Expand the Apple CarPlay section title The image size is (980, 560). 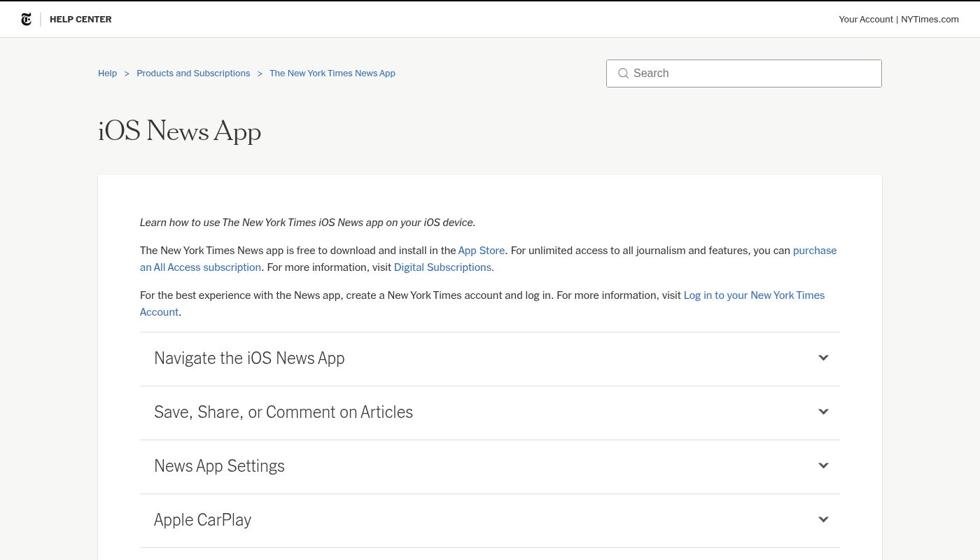tap(202, 520)
